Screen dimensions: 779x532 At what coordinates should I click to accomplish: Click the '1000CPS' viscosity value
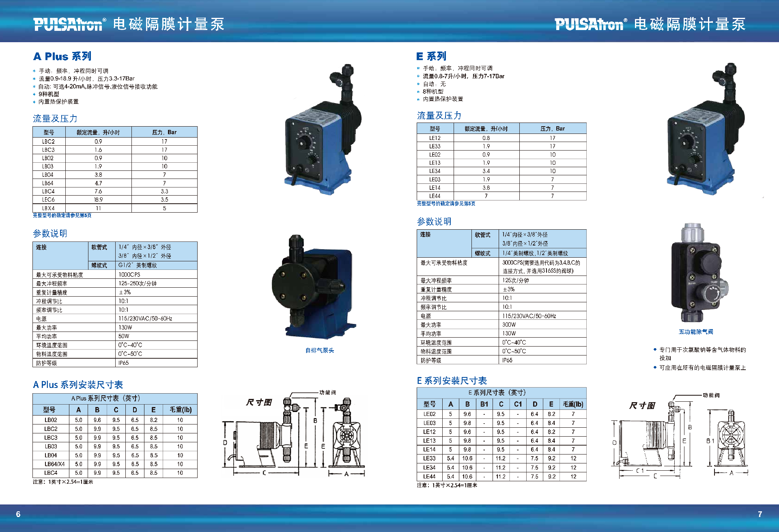pos(129,275)
